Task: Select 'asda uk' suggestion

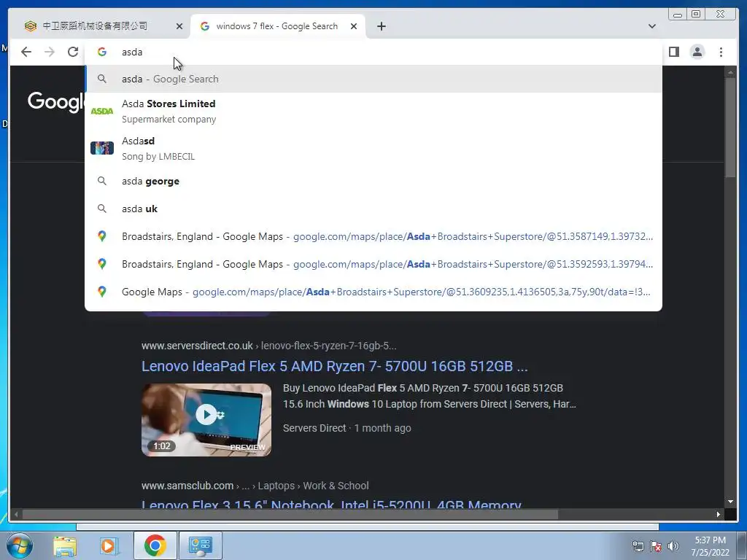Action: pos(374,209)
